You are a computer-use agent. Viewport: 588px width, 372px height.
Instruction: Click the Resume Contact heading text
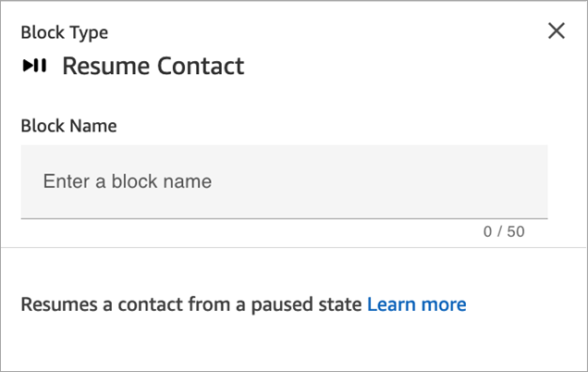pos(153,66)
